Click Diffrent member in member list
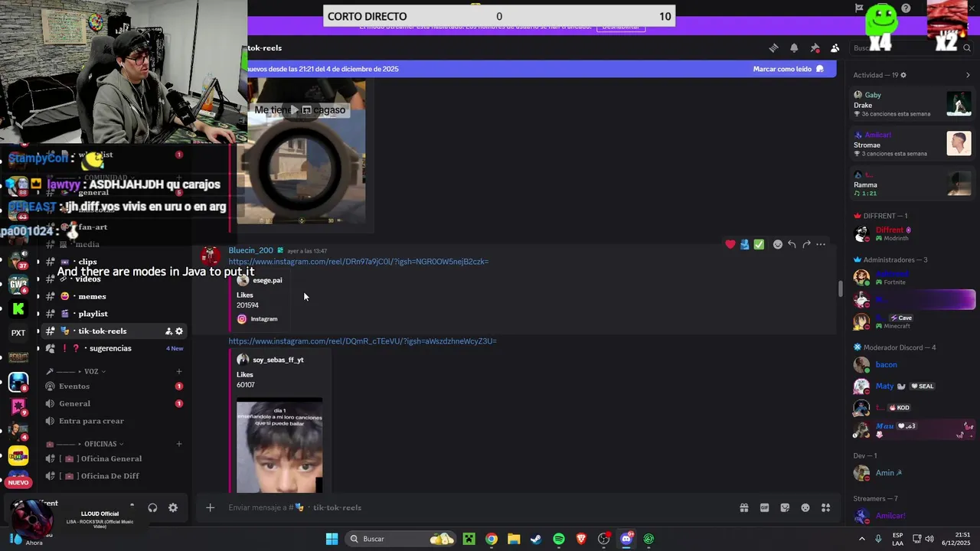Viewport: 980px width, 551px height. tap(913, 233)
